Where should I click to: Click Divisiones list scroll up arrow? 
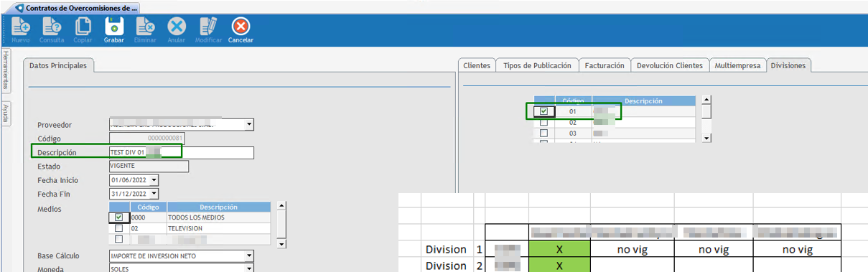point(706,100)
